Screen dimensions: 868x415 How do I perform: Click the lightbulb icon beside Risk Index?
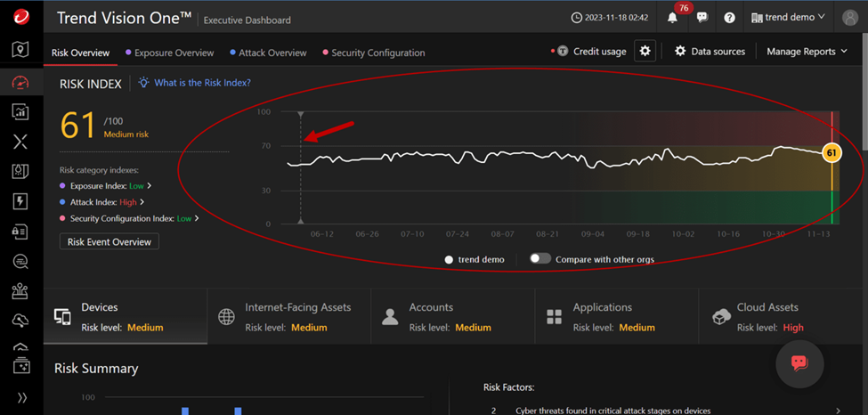144,83
